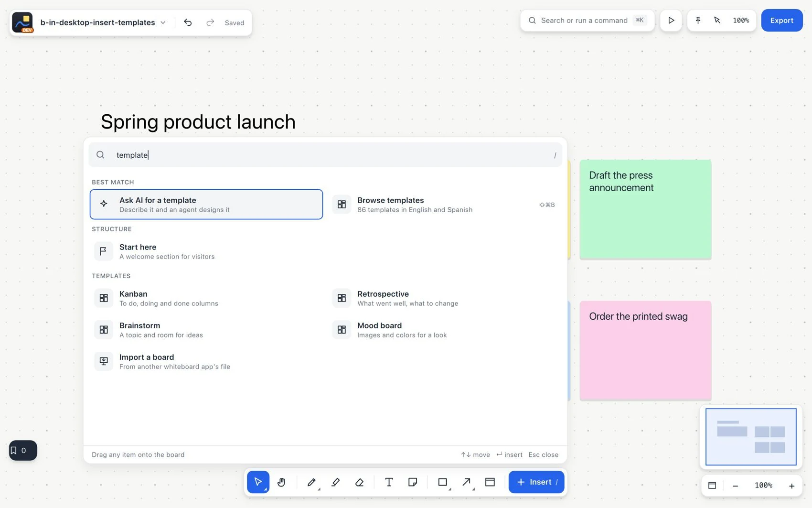
Task: Insert the Kanban template
Action: (x=206, y=298)
